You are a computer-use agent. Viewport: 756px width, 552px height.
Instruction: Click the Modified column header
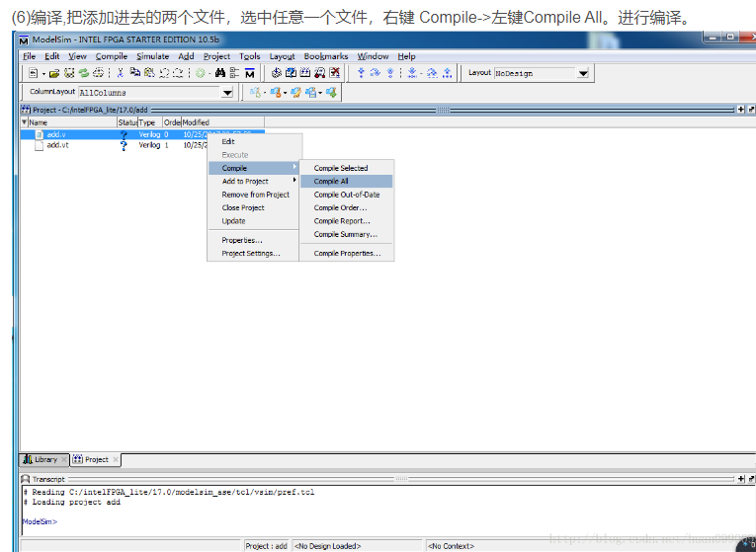point(222,122)
